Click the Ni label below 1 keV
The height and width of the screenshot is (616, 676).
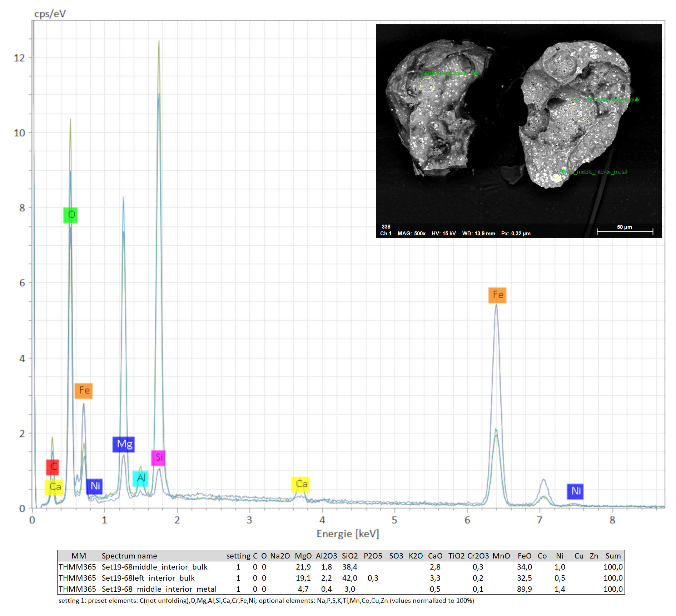tap(95, 486)
